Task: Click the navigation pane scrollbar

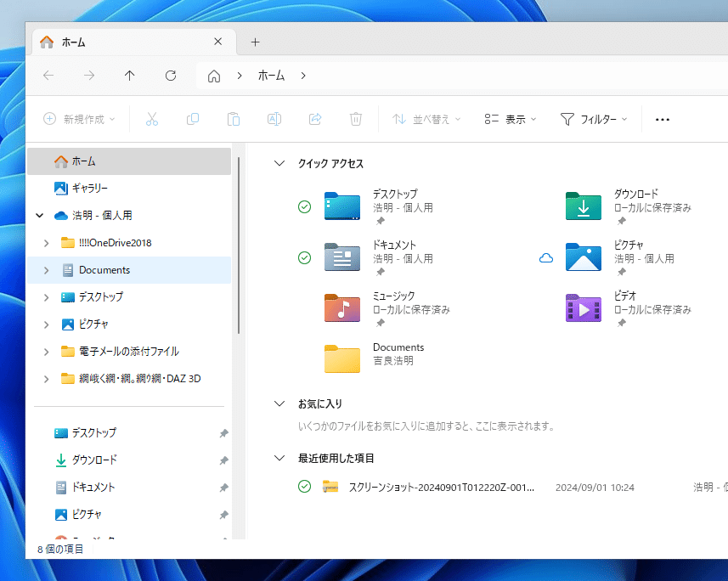Action: (239, 245)
